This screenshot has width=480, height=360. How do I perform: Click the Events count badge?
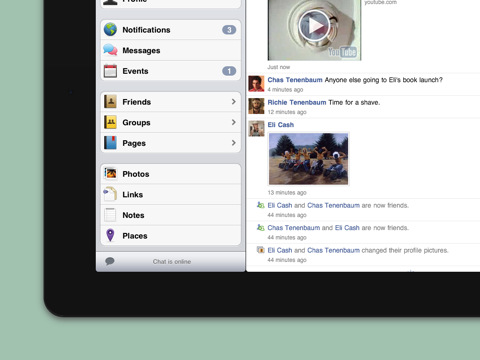tap(229, 71)
